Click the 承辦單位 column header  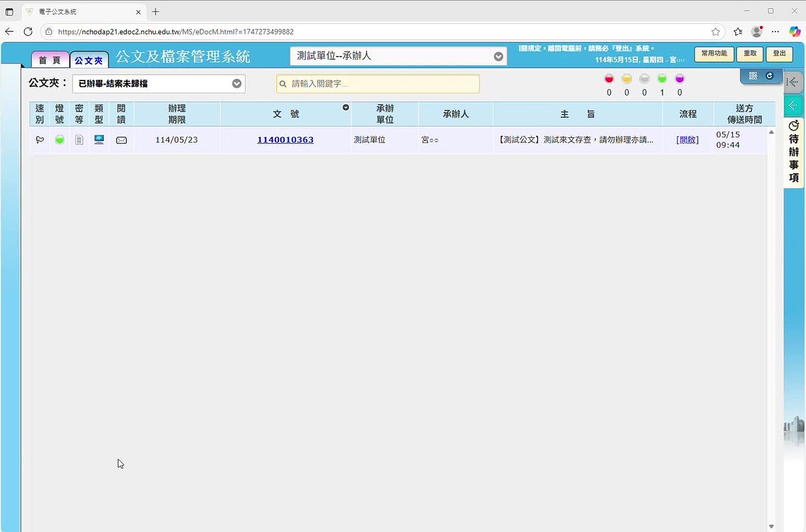(385, 114)
